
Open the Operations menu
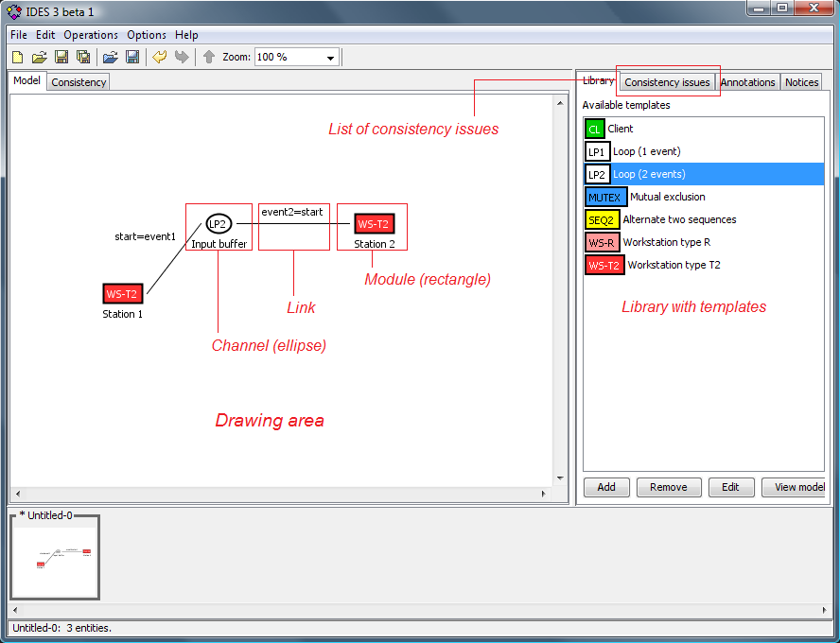tap(91, 35)
